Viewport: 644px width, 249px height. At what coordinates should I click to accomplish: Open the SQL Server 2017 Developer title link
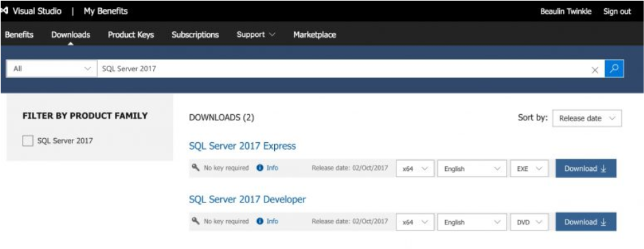[x=247, y=199]
